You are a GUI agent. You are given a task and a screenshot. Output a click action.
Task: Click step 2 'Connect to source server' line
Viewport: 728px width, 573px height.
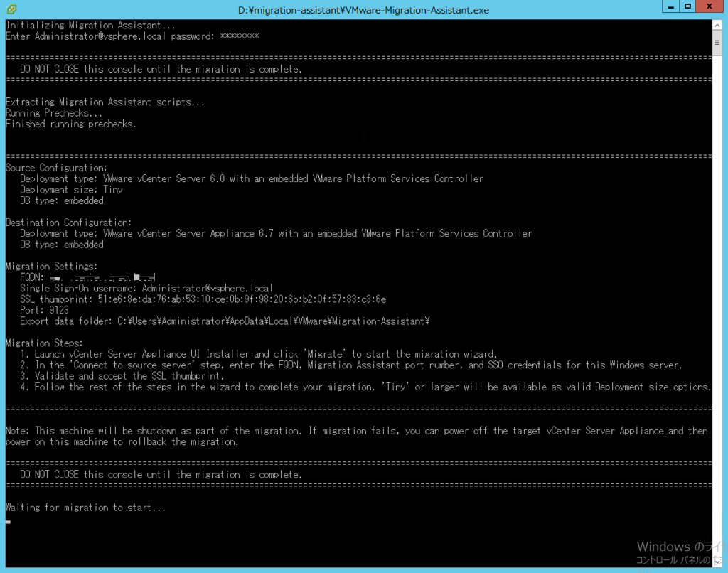(x=351, y=365)
